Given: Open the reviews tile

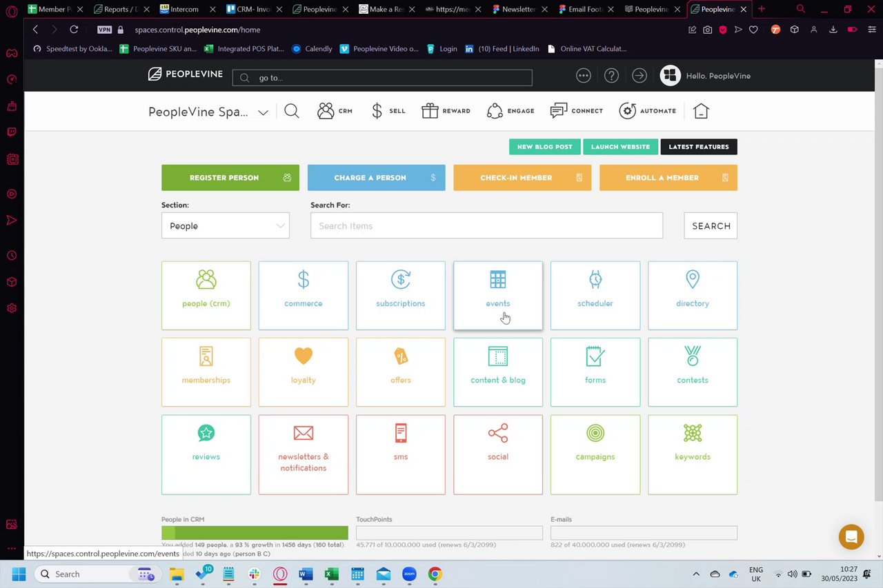Looking at the screenshot, I should [x=206, y=454].
